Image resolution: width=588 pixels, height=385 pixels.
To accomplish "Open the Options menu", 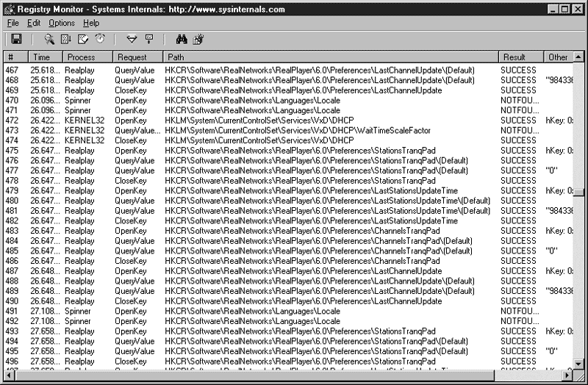I will point(62,24).
